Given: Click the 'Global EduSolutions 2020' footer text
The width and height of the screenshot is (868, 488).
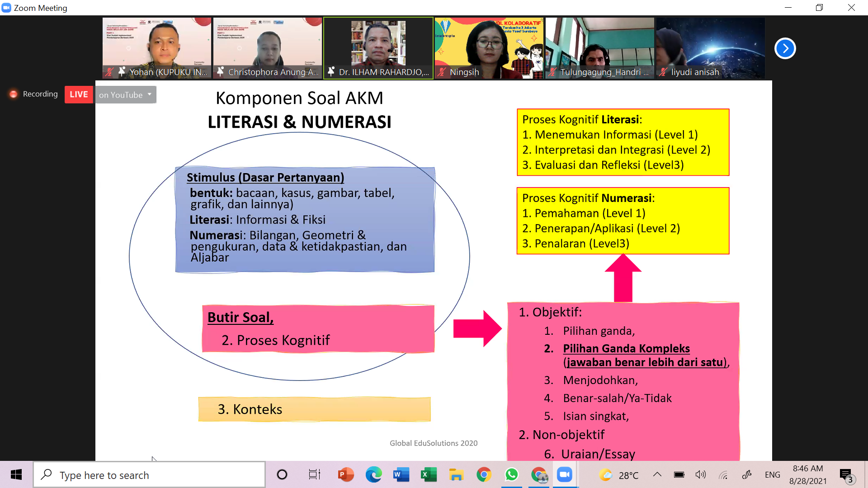Looking at the screenshot, I should pos(434,443).
